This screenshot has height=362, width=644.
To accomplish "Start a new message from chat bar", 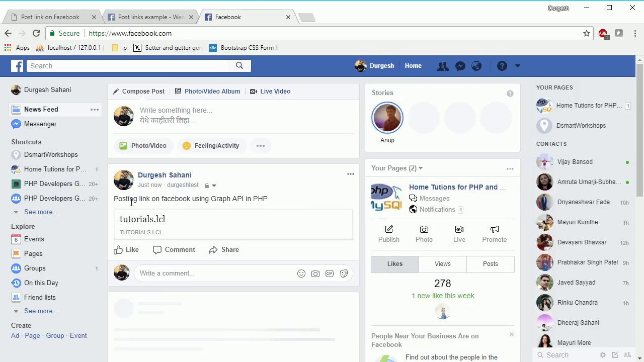I will (x=615, y=355).
